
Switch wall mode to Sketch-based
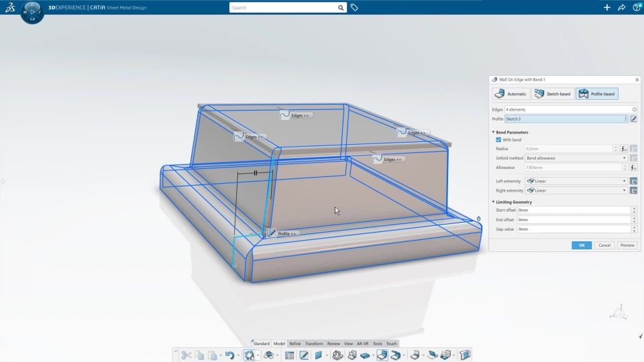(553, 94)
